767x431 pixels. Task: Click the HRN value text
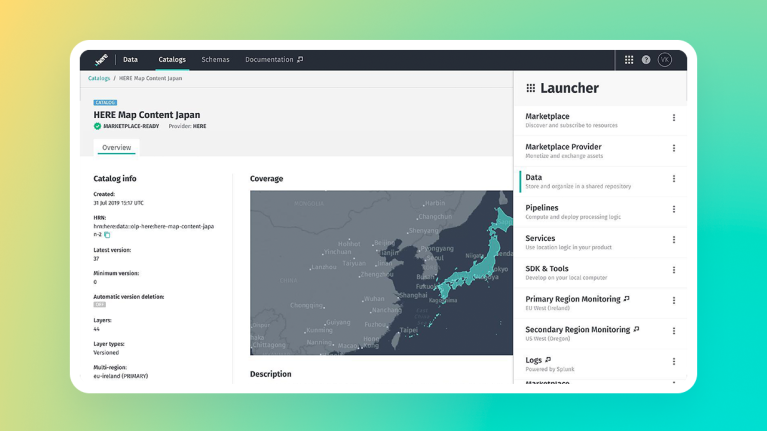click(154, 230)
